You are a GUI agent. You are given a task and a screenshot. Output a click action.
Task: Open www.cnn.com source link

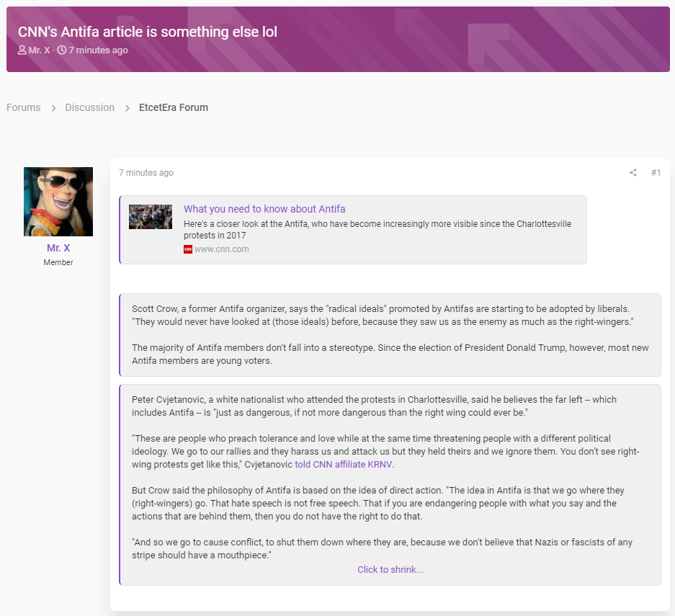pos(221,249)
